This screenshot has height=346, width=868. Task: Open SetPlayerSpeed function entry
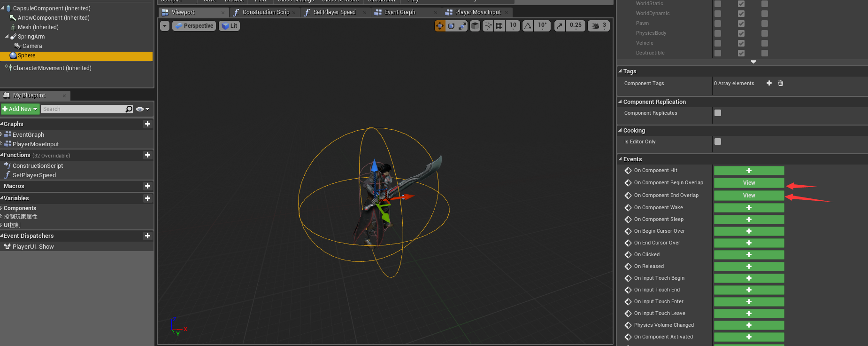[34, 175]
